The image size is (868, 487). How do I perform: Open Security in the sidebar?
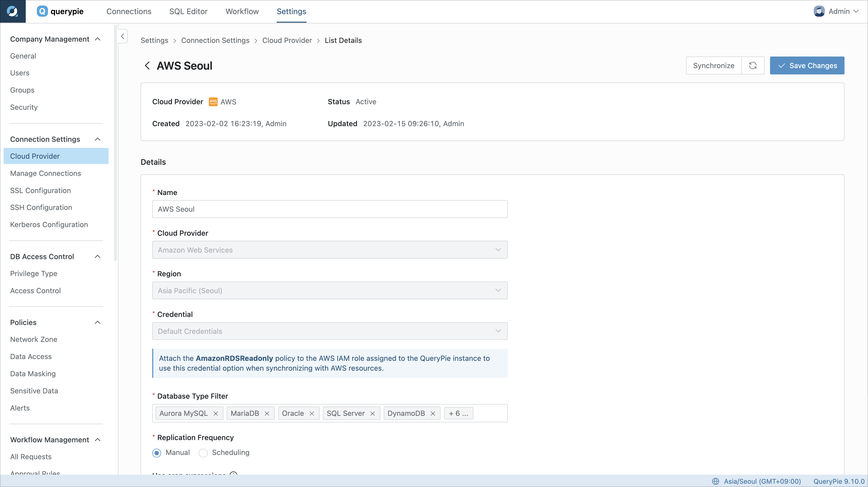pos(23,107)
